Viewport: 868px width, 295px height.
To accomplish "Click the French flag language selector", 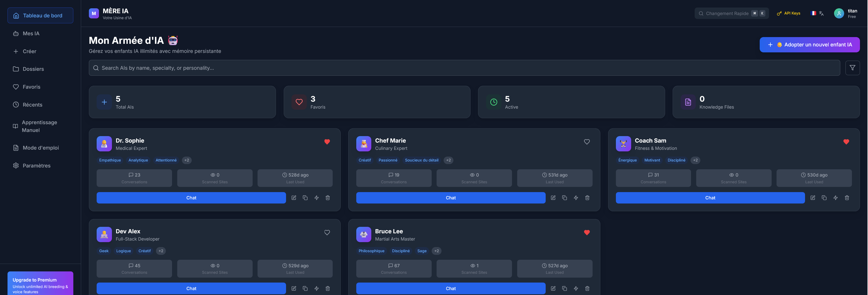I will coord(813,13).
